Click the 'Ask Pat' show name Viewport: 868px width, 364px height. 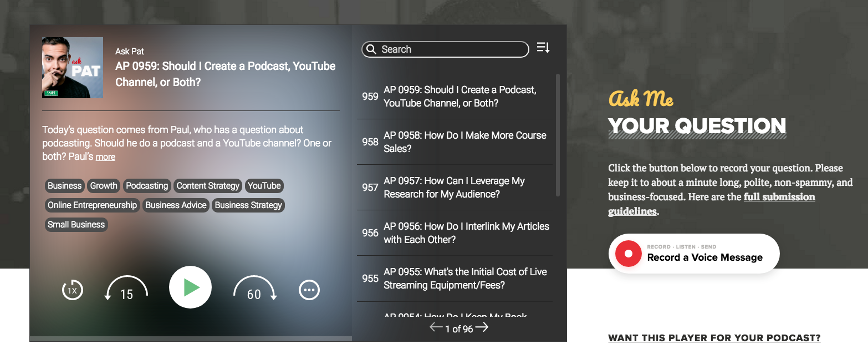[130, 51]
